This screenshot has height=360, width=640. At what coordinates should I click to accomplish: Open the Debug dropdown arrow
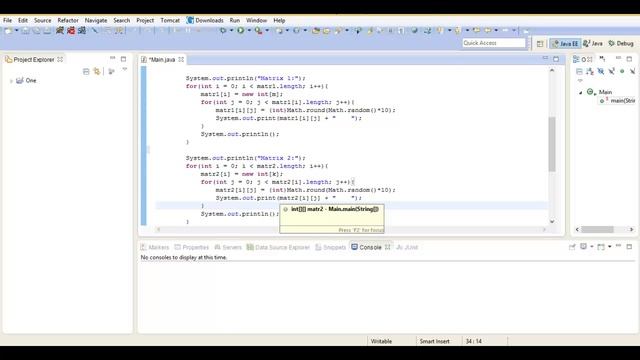coord(231,31)
